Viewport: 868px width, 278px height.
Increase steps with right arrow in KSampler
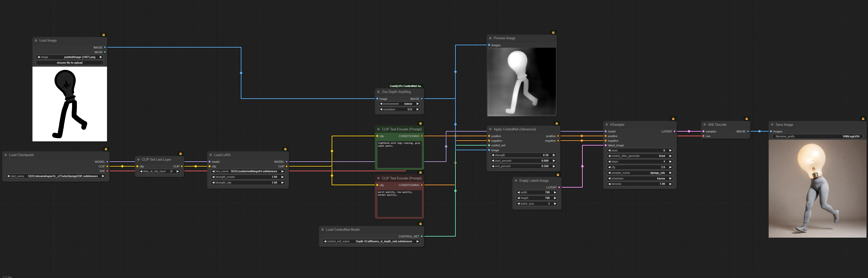click(x=670, y=162)
